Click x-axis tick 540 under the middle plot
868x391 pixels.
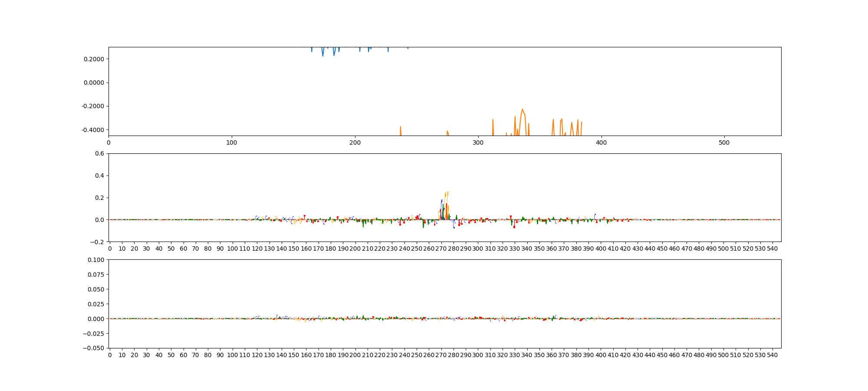[773, 249]
